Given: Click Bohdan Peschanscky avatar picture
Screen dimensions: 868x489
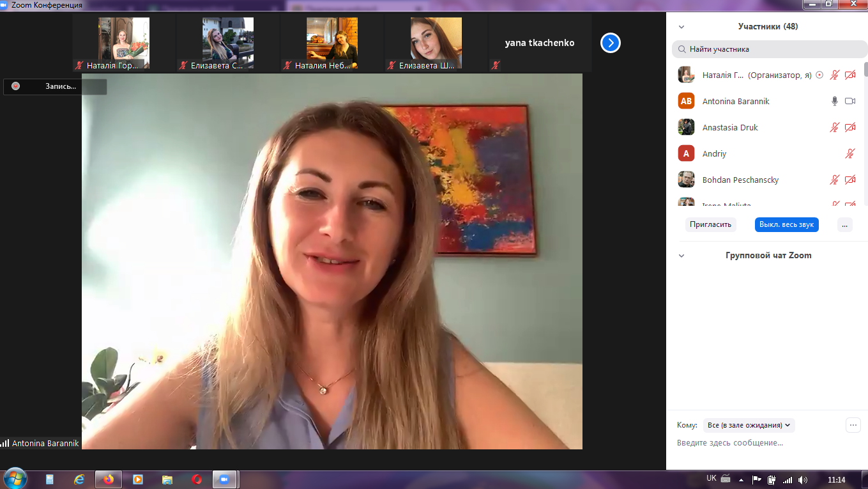Looking at the screenshot, I should [x=686, y=180].
